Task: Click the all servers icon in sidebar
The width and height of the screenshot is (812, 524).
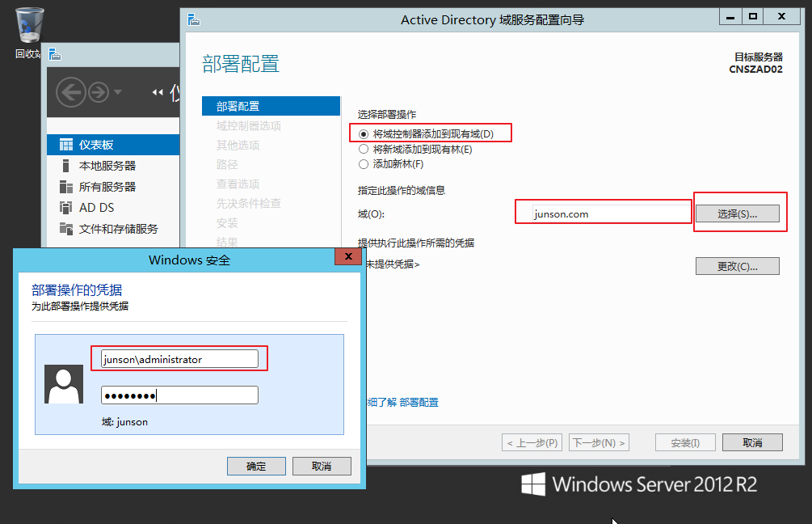Action: point(65,187)
